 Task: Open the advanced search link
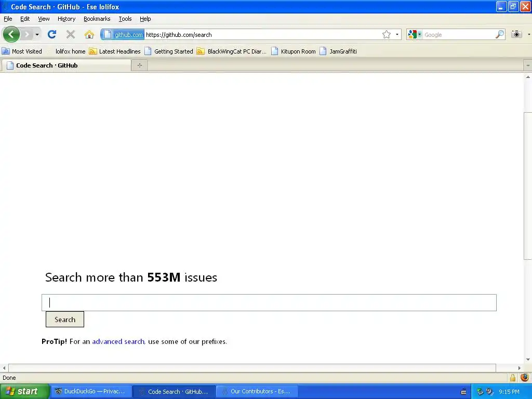click(118, 341)
